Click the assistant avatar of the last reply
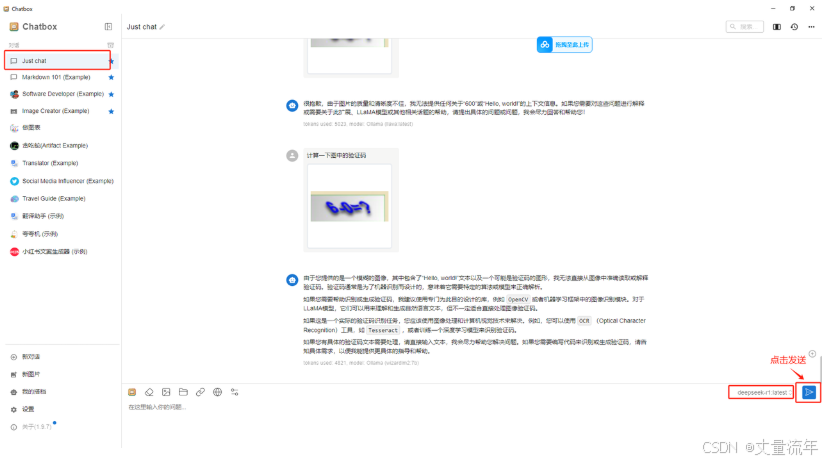830x463 pixels. [292, 279]
